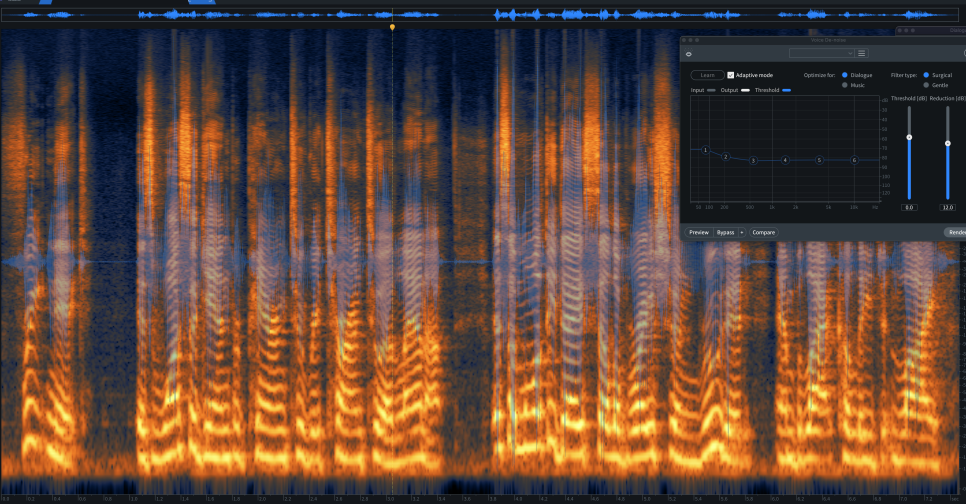966x504 pixels.
Task: Click the Reduction value field showing 12.0
Action: click(948, 208)
